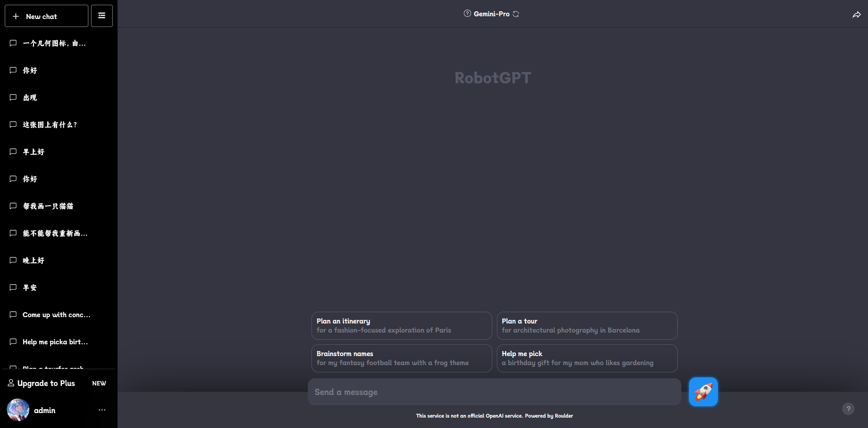Choose Plan a tour suggestion

click(x=587, y=326)
